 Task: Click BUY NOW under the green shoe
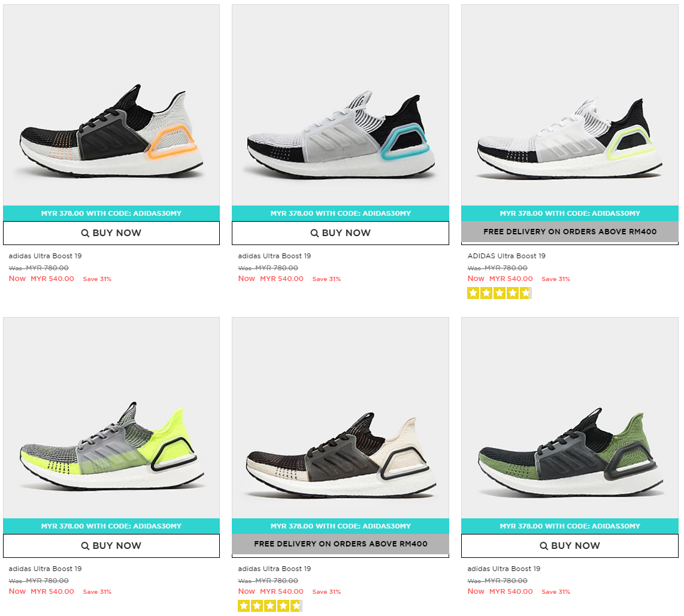570,546
